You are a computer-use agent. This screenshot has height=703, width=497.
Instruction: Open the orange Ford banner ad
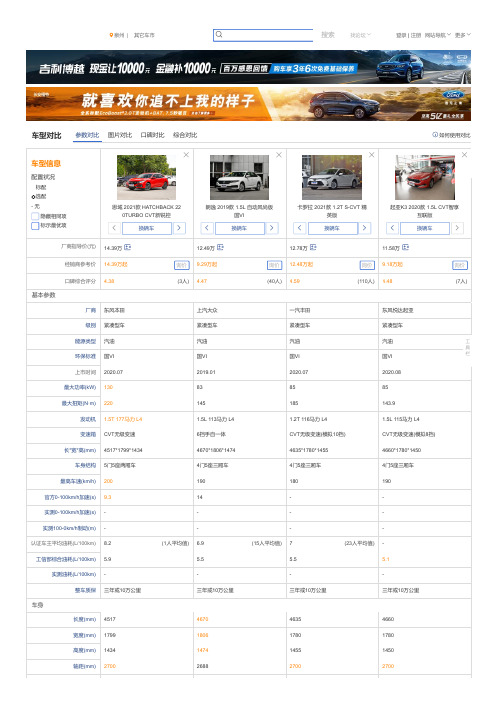pos(248,104)
